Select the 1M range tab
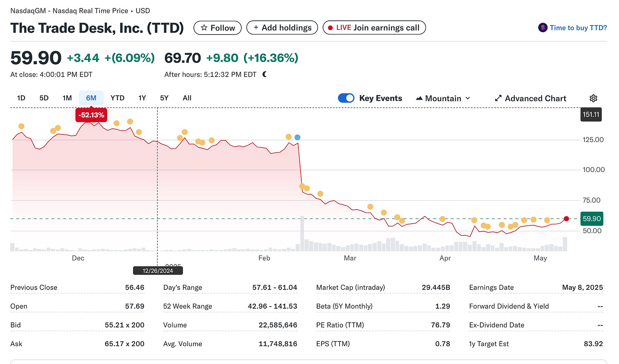 tap(67, 98)
